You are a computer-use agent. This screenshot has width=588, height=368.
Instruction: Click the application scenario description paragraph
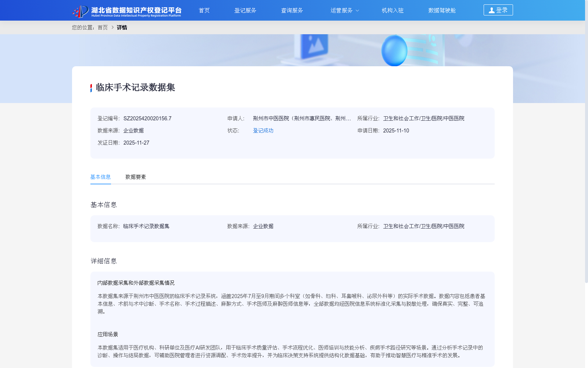[x=290, y=351]
